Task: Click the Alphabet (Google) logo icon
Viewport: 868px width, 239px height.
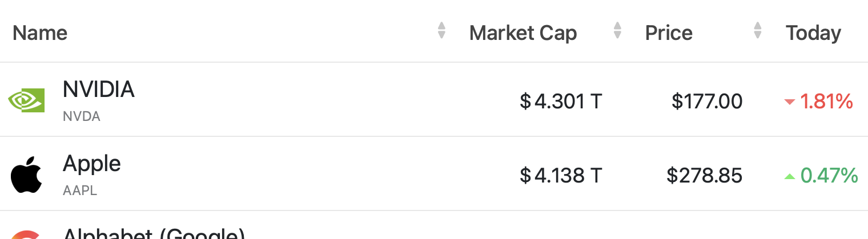Action: 26,234
